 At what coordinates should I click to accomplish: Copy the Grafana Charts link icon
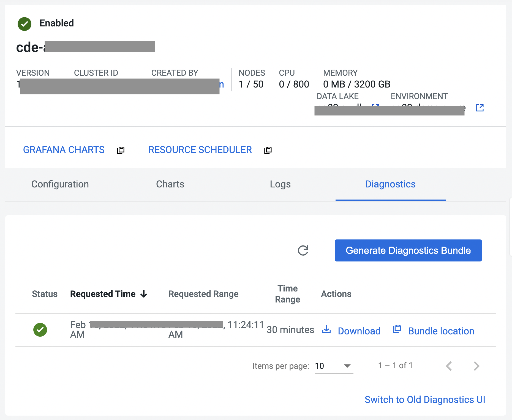121,150
